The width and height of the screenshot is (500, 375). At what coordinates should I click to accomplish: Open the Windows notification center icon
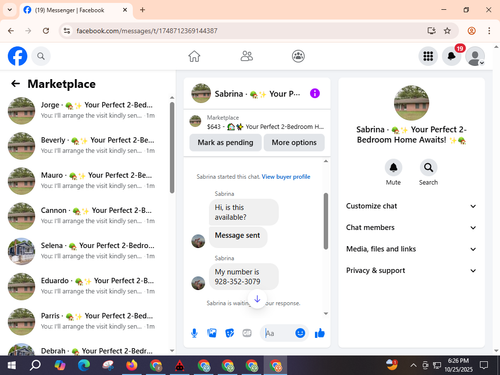click(x=484, y=365)
